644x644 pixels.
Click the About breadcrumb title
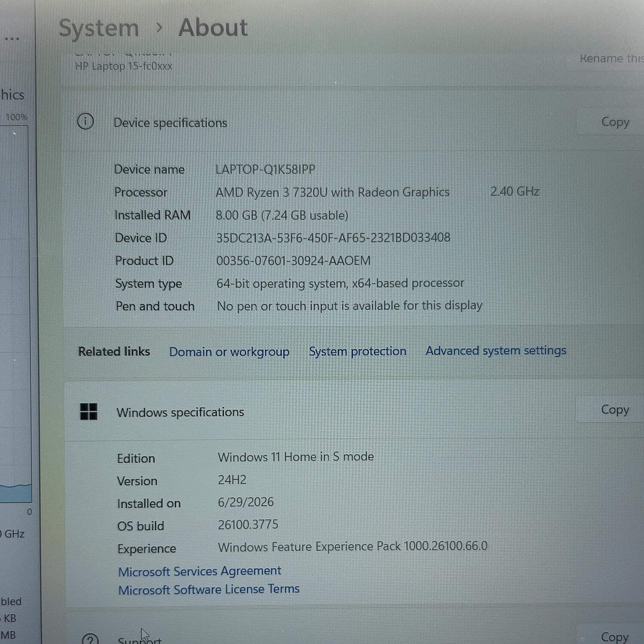click(x=213, y=28)
